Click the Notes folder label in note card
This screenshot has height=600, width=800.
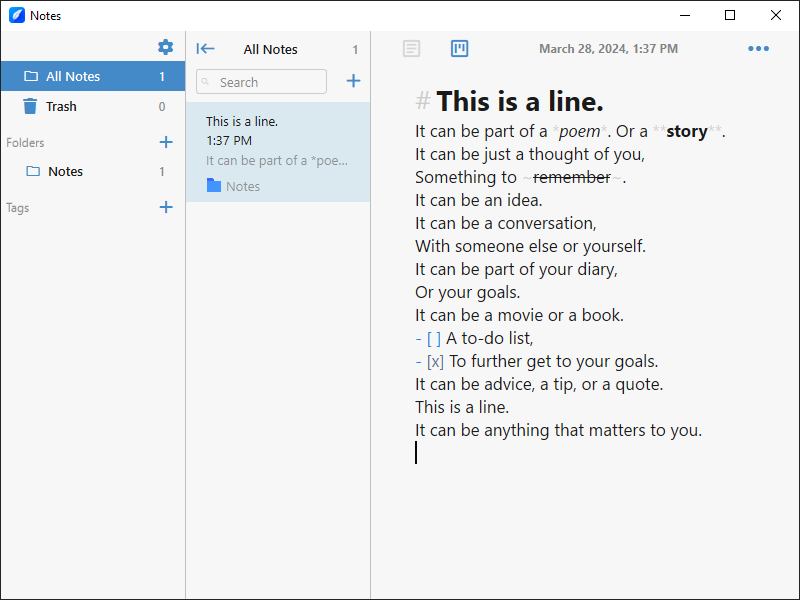pos(242,186)
